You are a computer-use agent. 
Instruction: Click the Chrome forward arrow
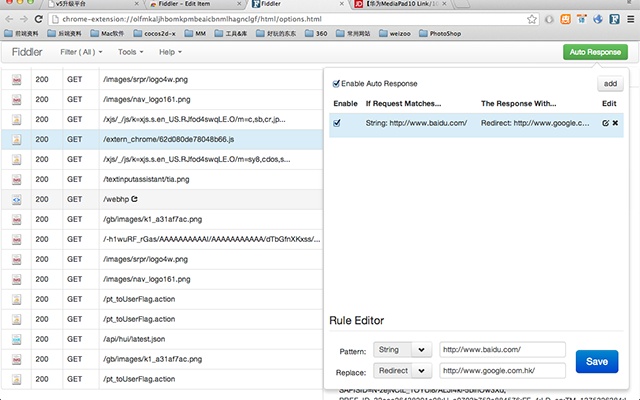24,19
